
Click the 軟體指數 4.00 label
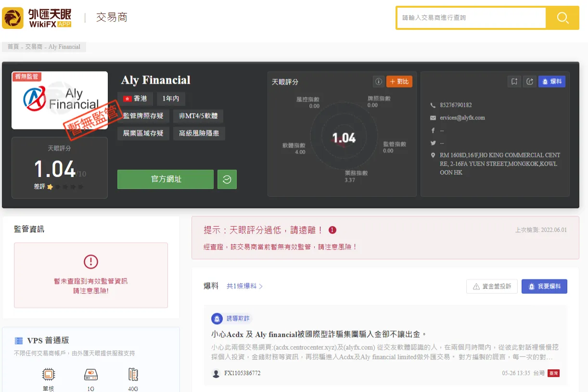tap(294, 149)
